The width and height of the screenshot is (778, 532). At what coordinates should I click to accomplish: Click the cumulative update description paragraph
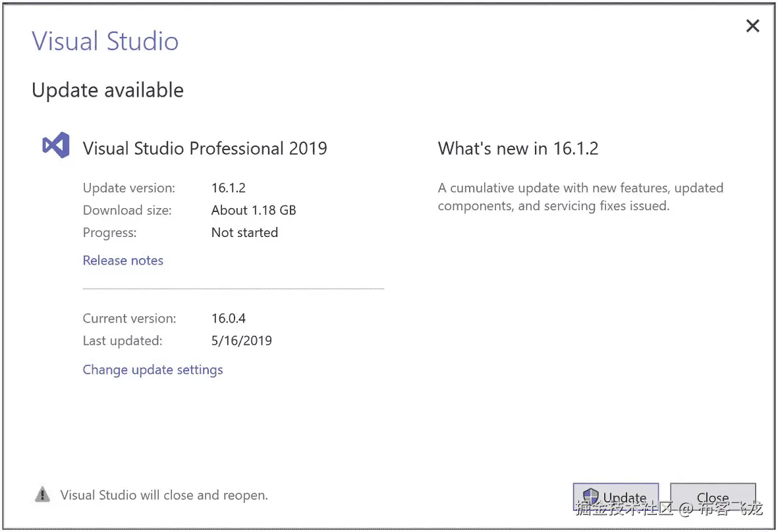(580, 197)
